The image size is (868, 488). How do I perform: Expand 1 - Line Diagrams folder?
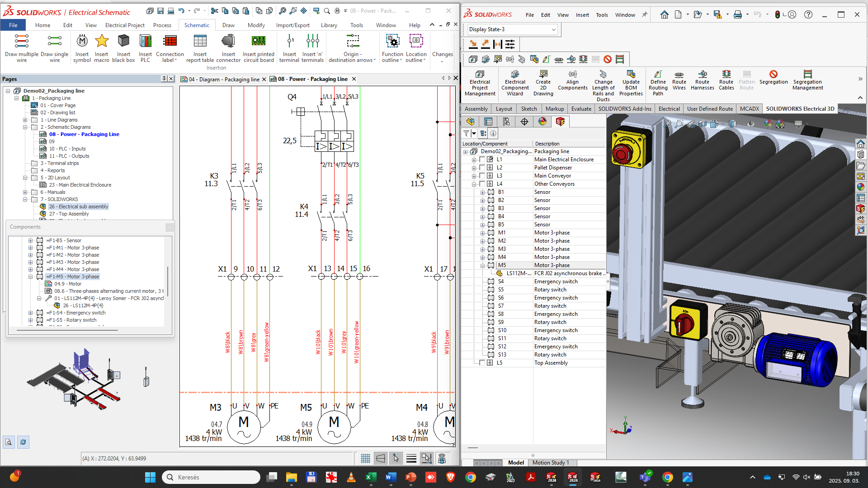(x=25, y=120)
